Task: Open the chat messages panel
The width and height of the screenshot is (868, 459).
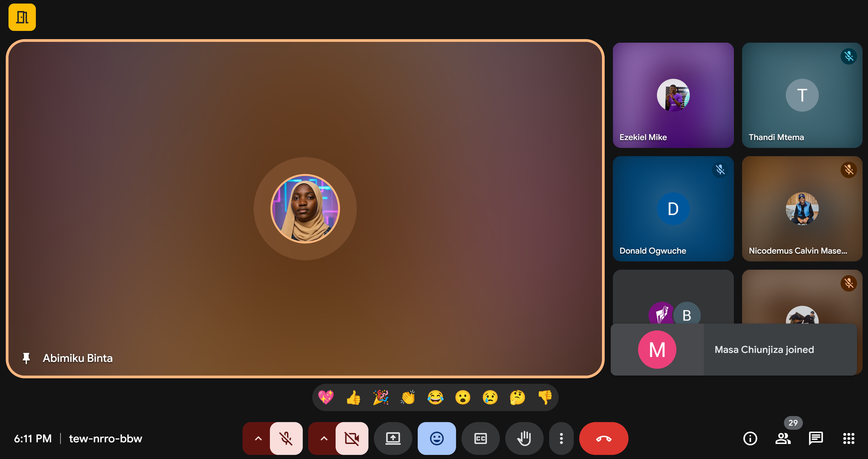Action: [x=815, y=438]
